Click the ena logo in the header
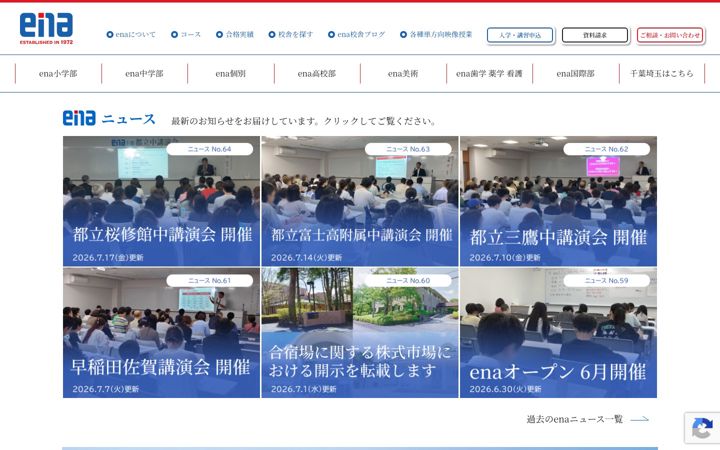The image size is (720, 450). pos(46,28)
